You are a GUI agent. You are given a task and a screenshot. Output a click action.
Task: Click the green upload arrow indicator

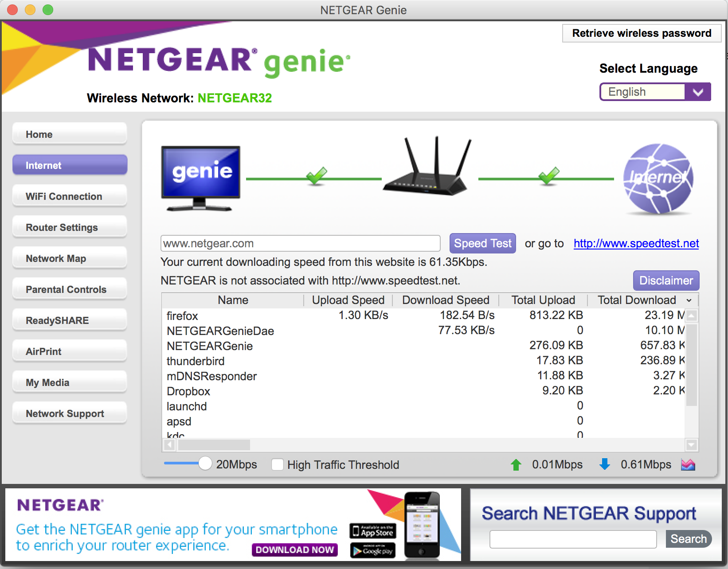tap(516, 464)
